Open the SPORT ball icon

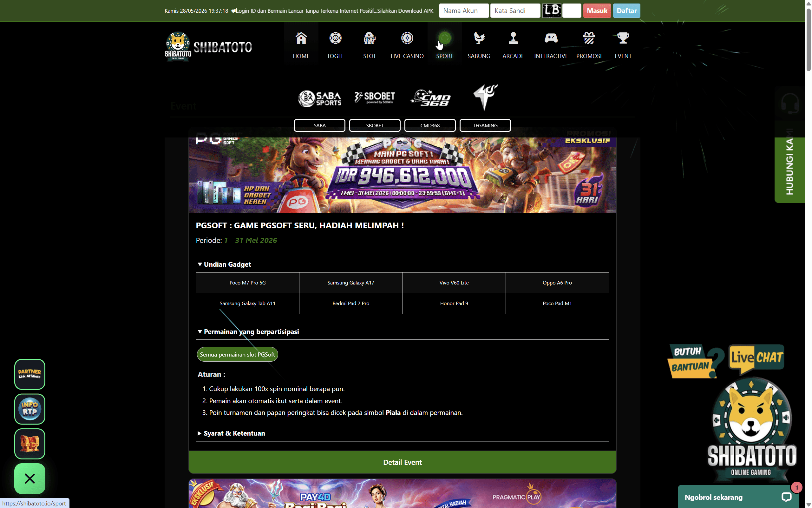[x=445, y=38]
